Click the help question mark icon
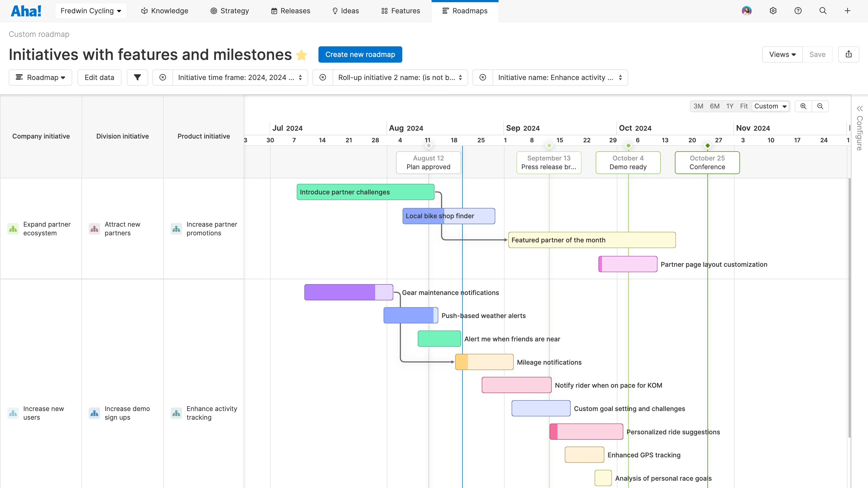The image size is (868, 488). tap(798, 11)
